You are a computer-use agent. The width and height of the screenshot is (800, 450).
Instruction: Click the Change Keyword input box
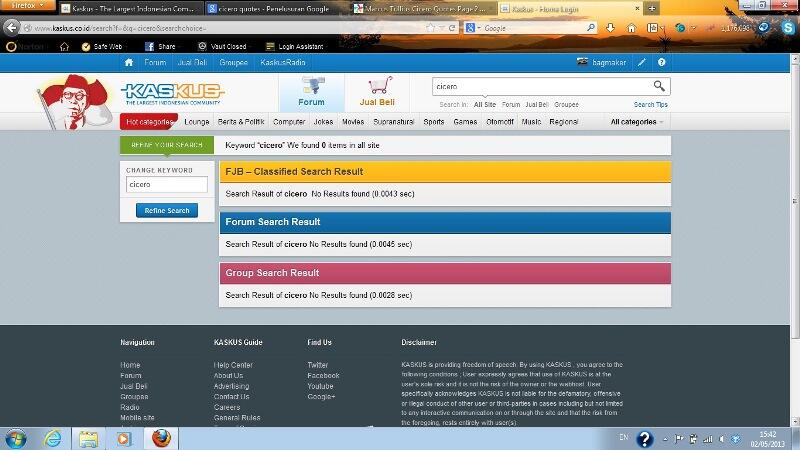(x=167, y=184)
